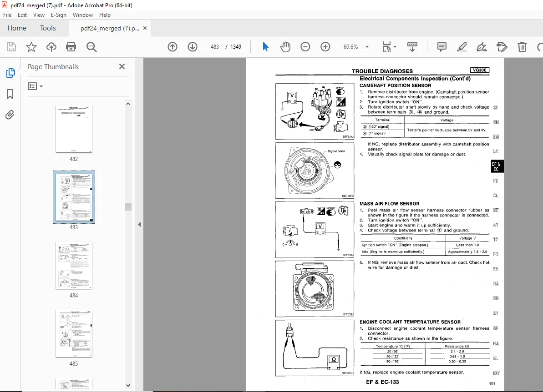
Task: Click 'Signal plate' diagram label
Action: click(x=336, y=151)
